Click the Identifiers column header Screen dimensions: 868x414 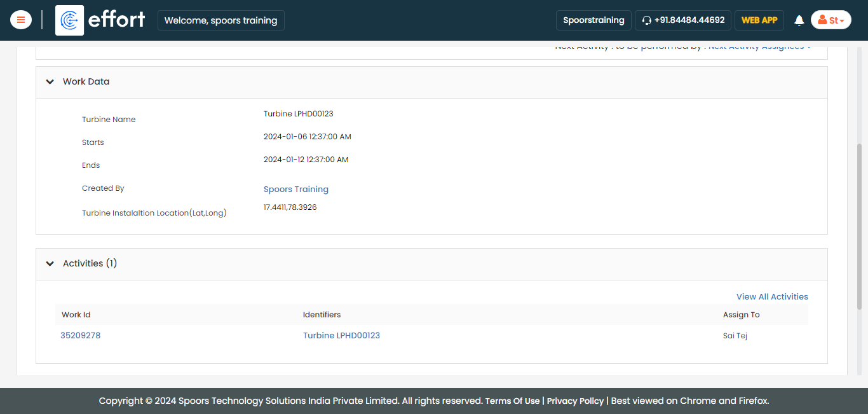pos(322,315)
